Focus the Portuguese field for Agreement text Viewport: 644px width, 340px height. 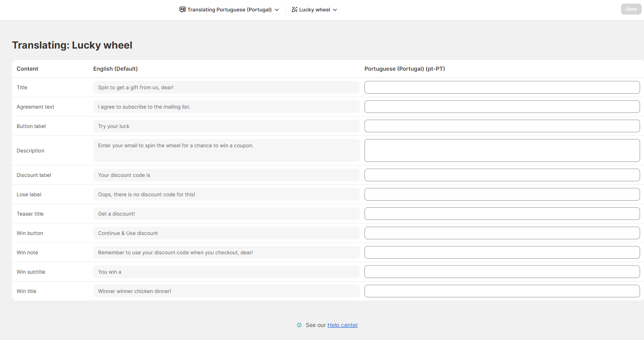coord(502,107)
